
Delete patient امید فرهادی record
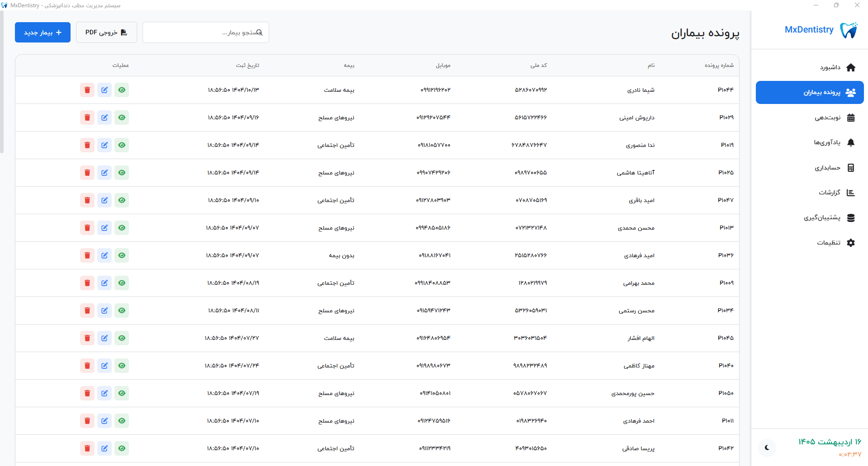click(x=87, y=255)
